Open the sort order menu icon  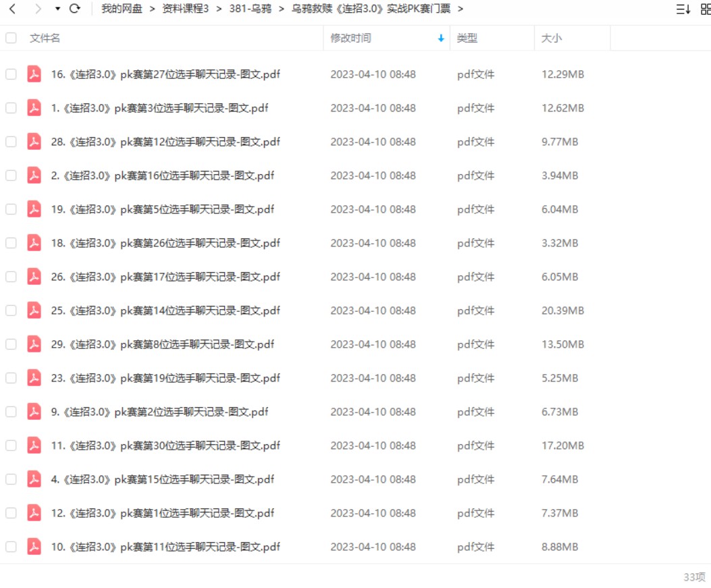point(683,9)
